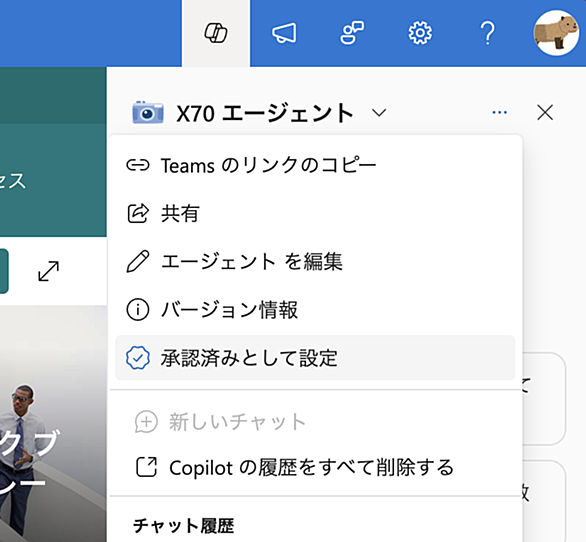
Task: Click the megaphone announcements icon
Action: pyautogui.click(x=284, y=33)
